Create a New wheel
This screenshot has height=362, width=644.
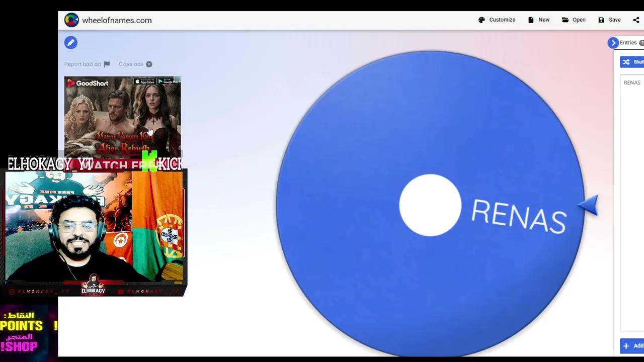[538, 20]
